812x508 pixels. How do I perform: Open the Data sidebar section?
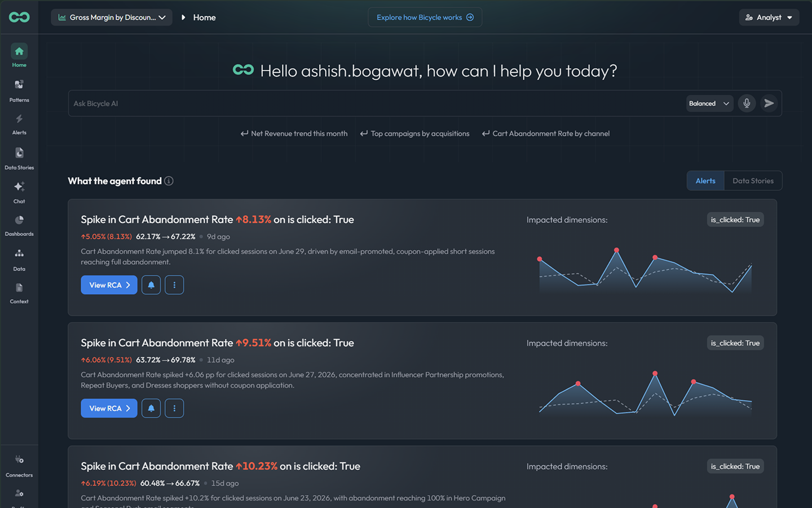[x=19, y=260]
